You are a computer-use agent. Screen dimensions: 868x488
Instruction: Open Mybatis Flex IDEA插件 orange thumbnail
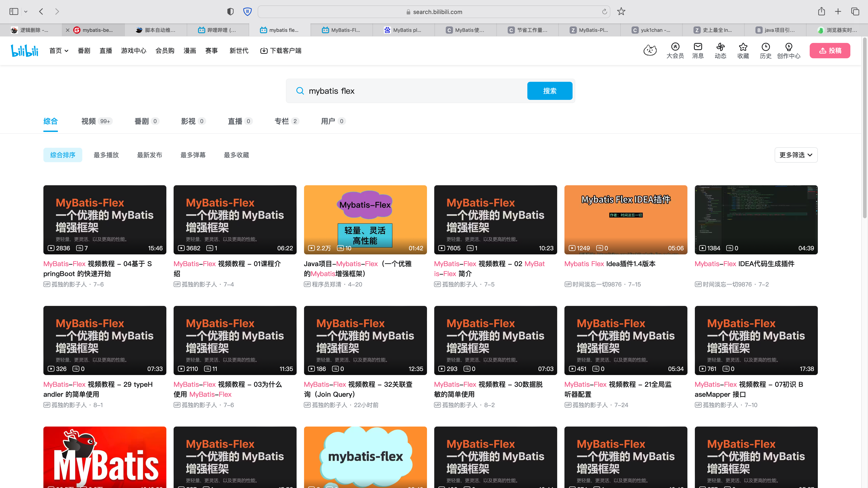(625, 220)
